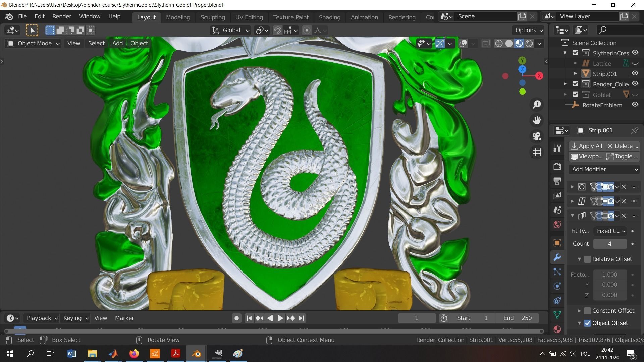Toggle Goblet collection checkbox
This screenshot has width=644, height=362.
(x=575, y=94)
